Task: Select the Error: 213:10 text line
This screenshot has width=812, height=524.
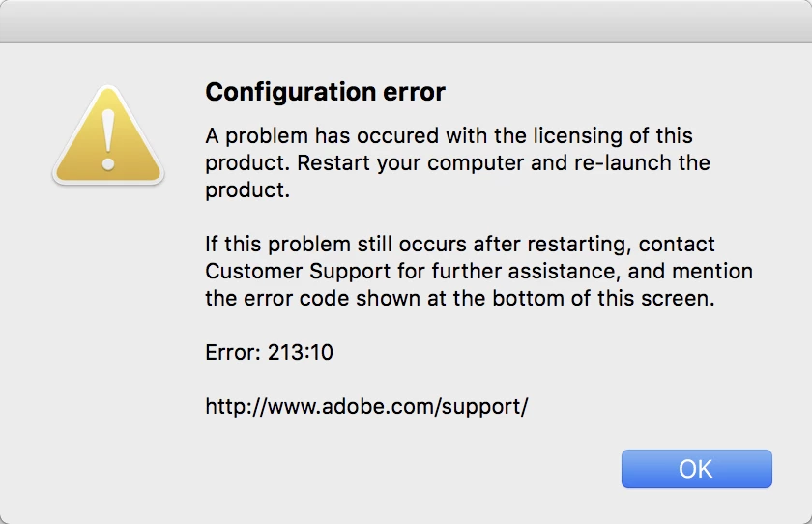Action: pyautogui.click(x=269, y=353)
